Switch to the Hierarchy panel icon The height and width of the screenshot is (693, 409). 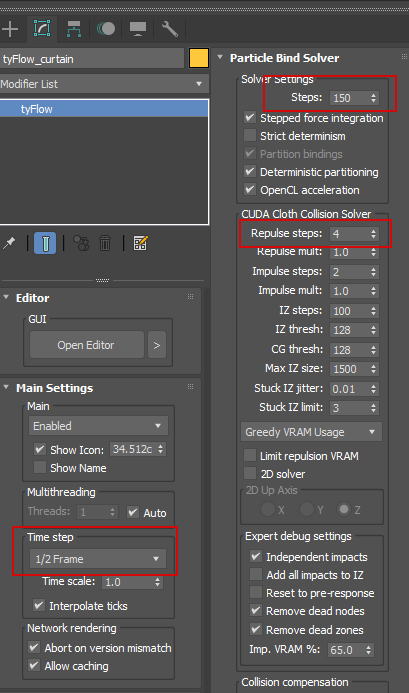[x=74, y=29]
